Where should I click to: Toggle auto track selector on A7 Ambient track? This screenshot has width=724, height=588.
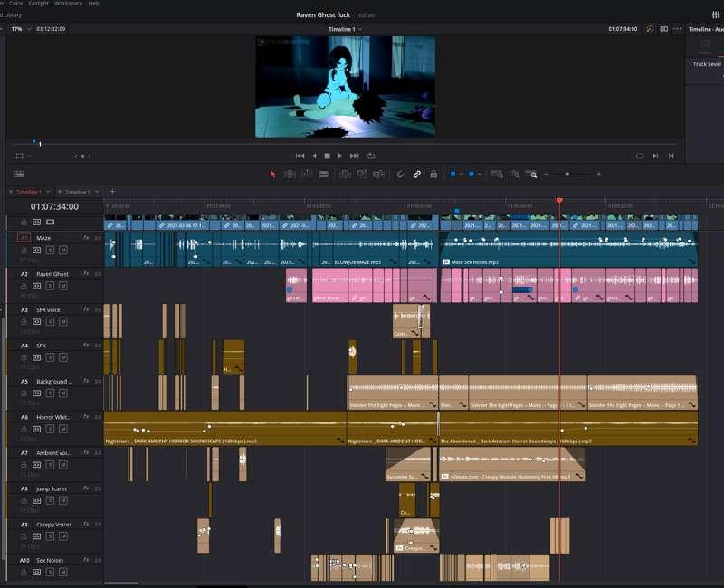[36, 465]
